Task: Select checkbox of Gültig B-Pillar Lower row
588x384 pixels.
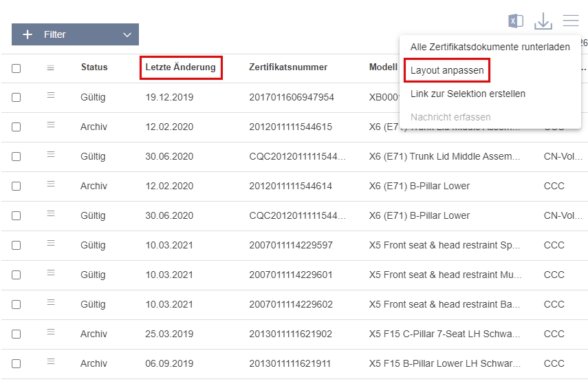Action: pos(16,216)
